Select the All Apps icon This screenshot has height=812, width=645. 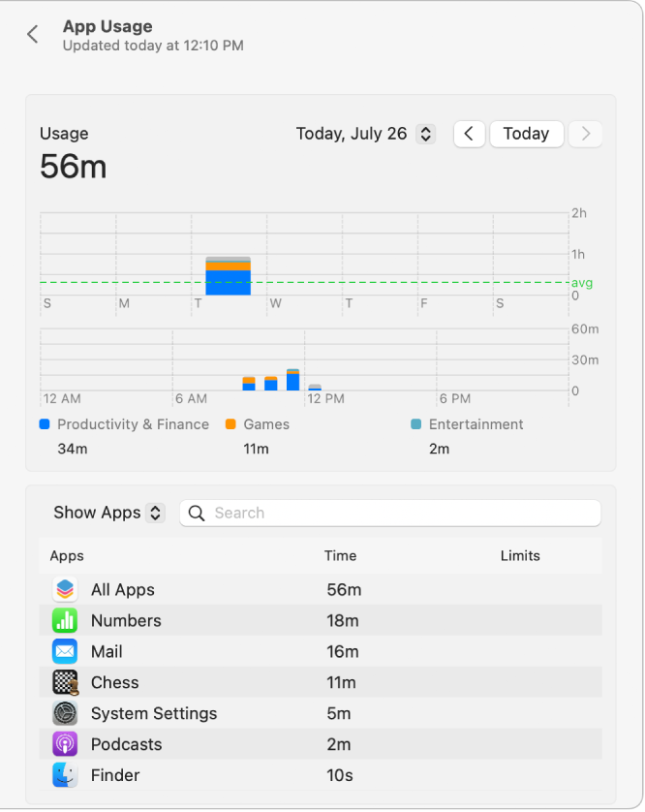click(x=64, y=589)
